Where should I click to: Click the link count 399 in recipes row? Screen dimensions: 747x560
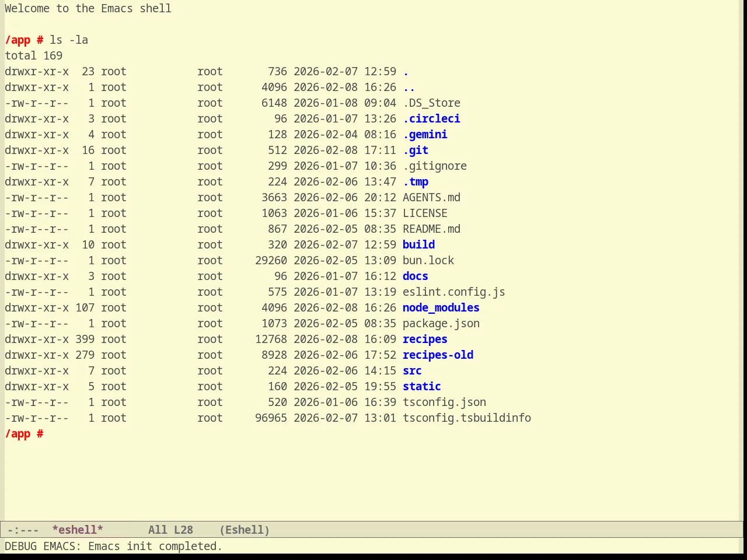pos(85,339)
